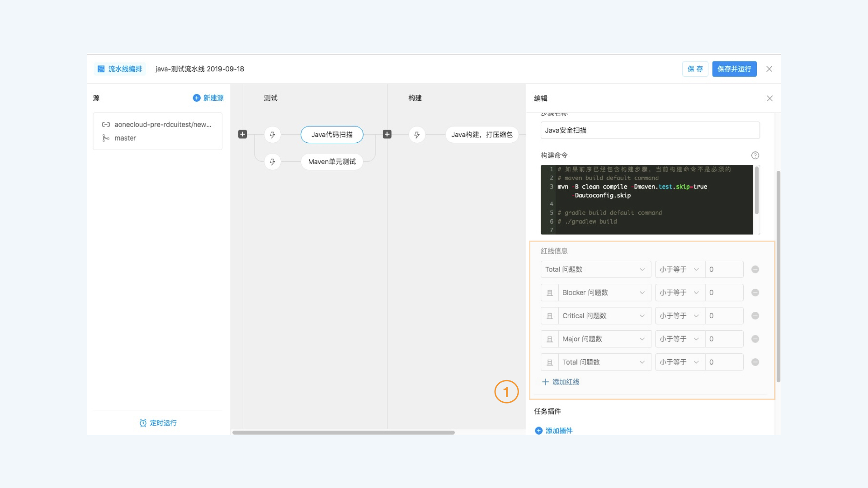
Task: Close the pipeline editor dialog
Action: tap(769, 69)
